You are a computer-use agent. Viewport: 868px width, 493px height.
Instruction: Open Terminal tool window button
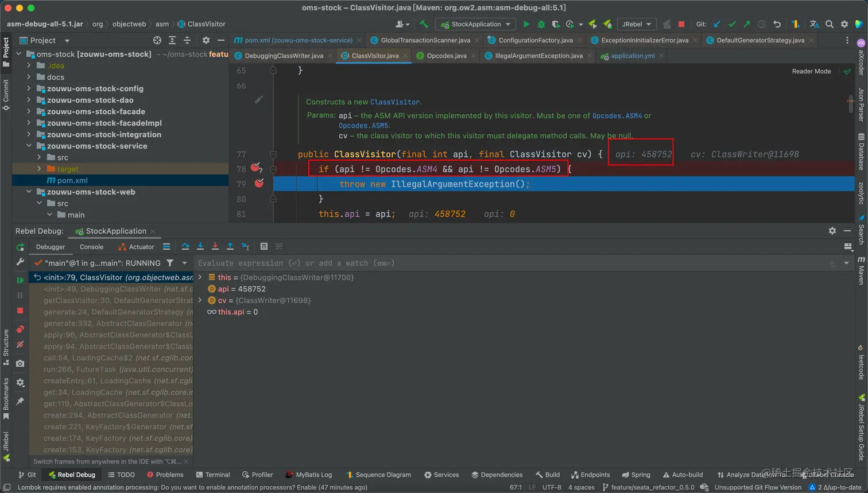(x=213, y=475)
